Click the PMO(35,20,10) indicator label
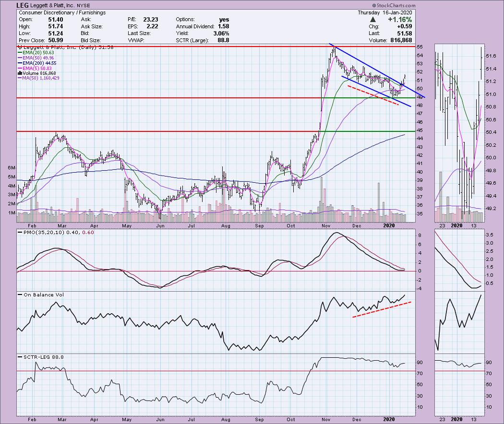 [x=44, y=232]
